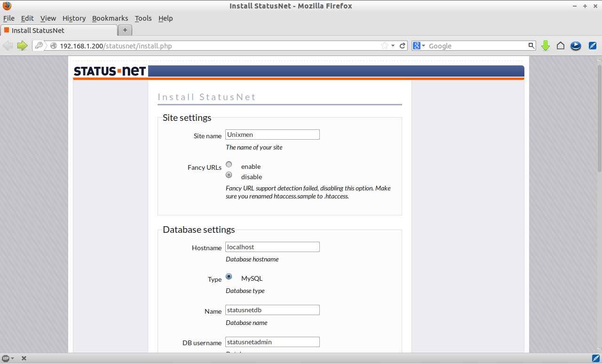Click the 'Database name' hint text

(x=246, y=323)
